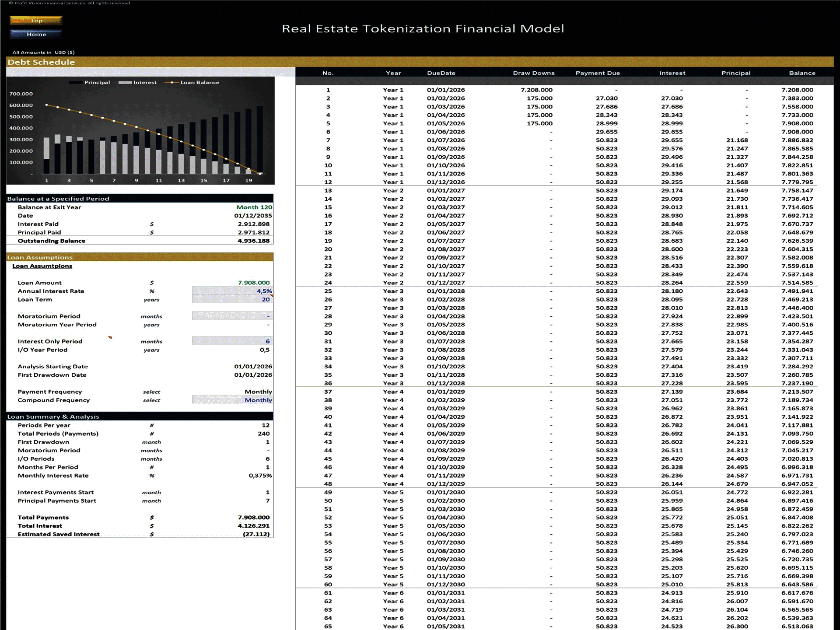This screenshot has width=840, height=630.
Task: Click the Loan Assumptions underlined heading
Action: click(x=42, y=266)
